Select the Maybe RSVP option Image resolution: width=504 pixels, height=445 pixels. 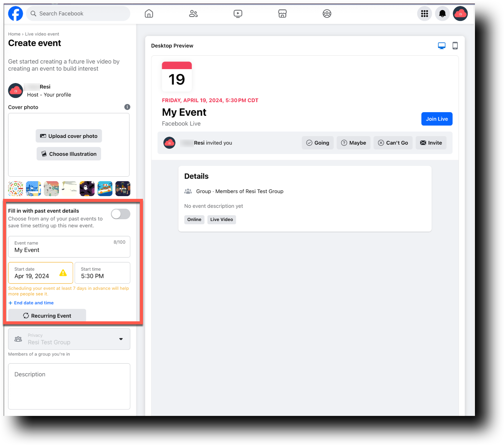tap(353, 142)
